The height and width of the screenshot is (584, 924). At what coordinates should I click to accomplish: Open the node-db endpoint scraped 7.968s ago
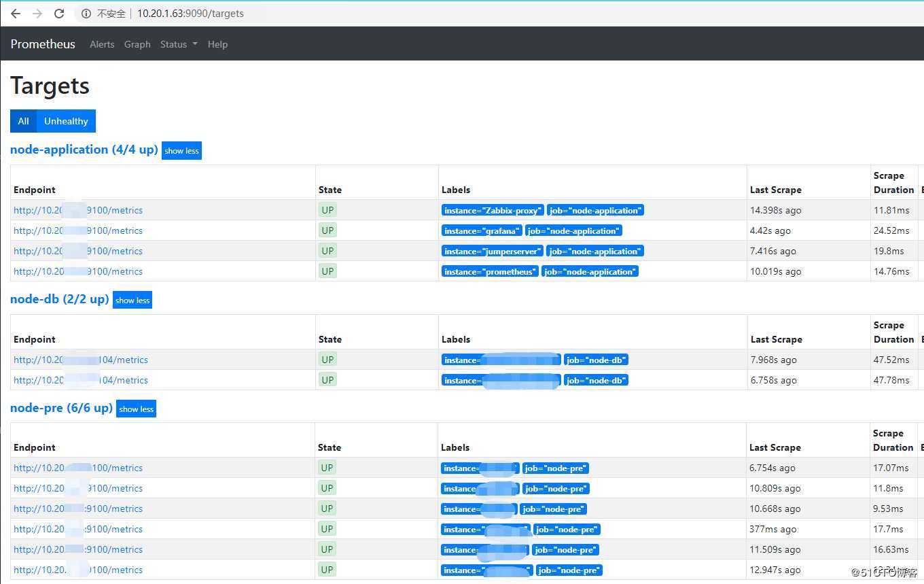(x=81, y=360)
